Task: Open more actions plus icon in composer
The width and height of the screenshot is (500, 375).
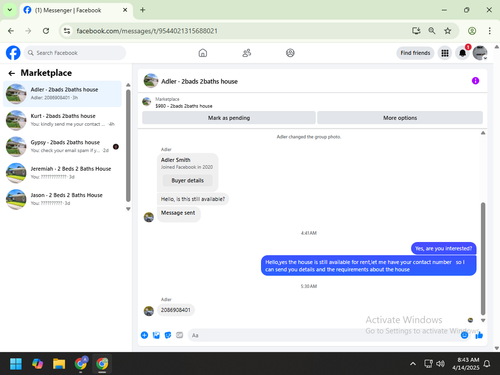Action: pos(144,335)
